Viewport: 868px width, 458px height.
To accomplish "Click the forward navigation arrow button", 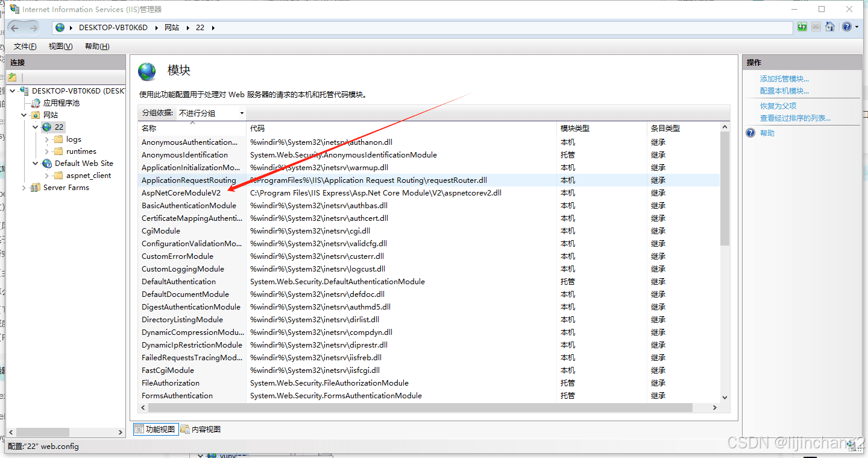I will [x=33, y=28].
